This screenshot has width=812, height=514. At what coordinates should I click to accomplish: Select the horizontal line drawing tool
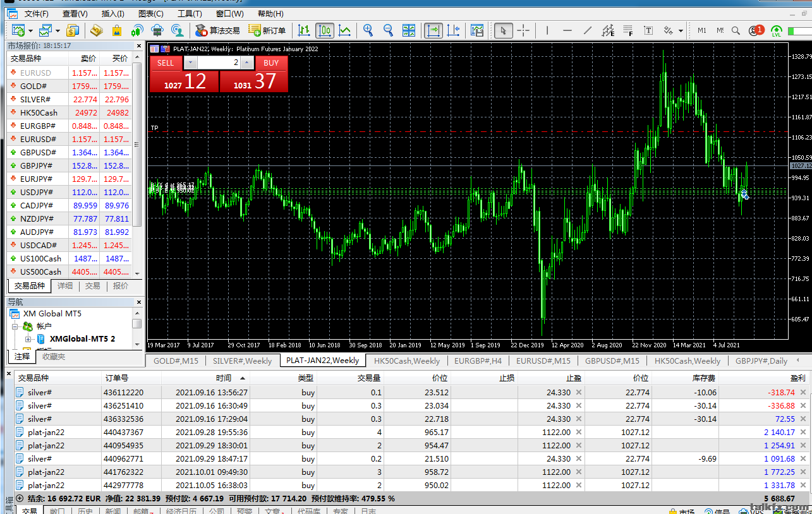coord(567,30)
